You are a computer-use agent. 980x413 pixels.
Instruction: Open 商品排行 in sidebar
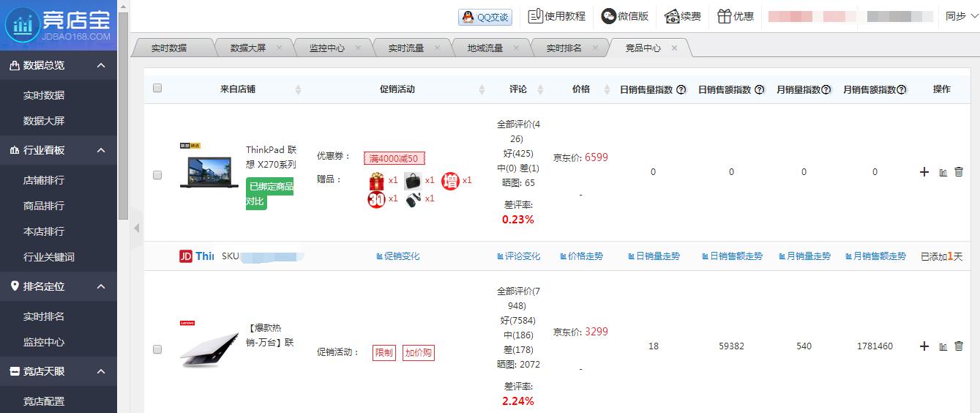(x=44, y=206)
